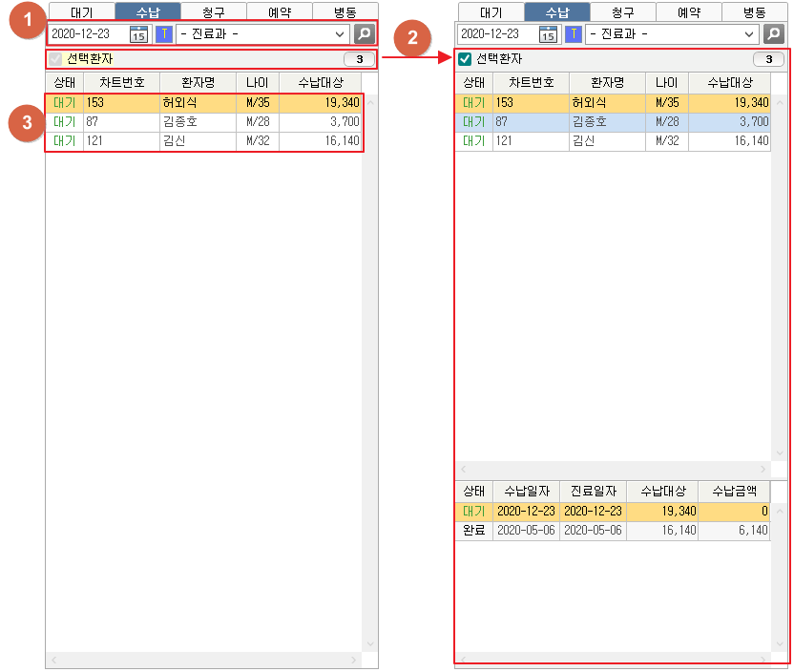
Task: Go to the 예약 tab in left panel
Action: pyautogui.click(x=279, y=12)
